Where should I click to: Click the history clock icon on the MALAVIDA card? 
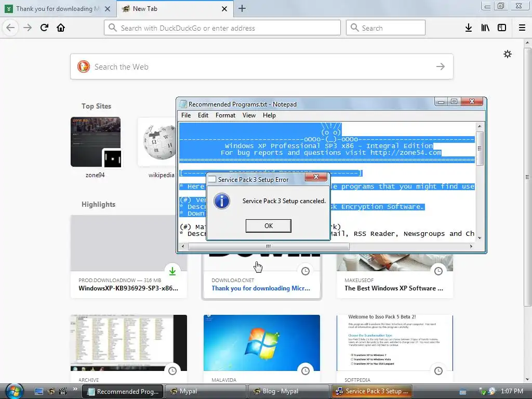[305, 371]
